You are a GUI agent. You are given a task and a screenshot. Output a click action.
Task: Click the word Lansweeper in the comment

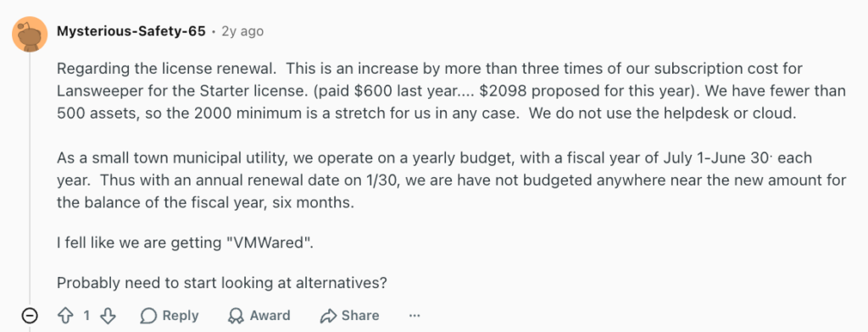tap(97, 91)
